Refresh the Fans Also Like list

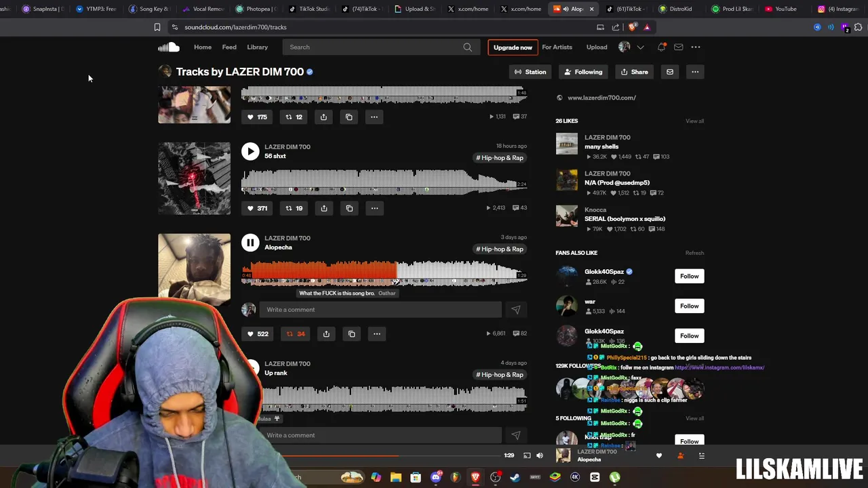click(x=694, y=253)
